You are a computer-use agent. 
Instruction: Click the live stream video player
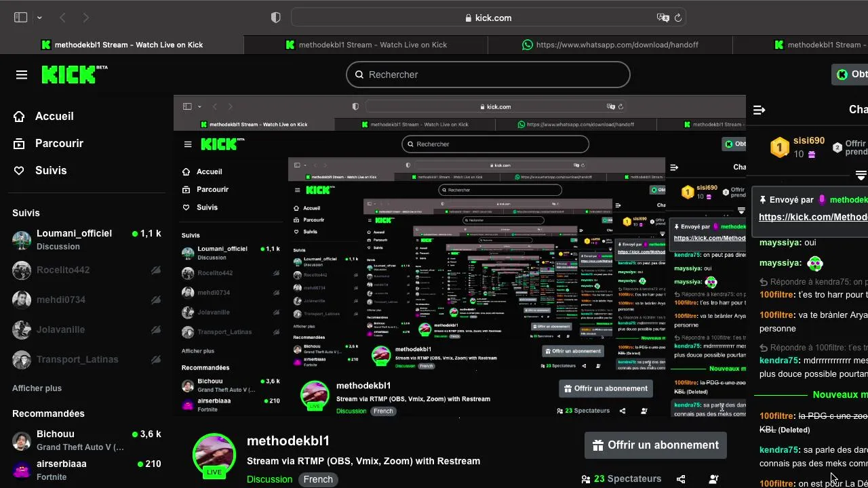tap(460, 256)
